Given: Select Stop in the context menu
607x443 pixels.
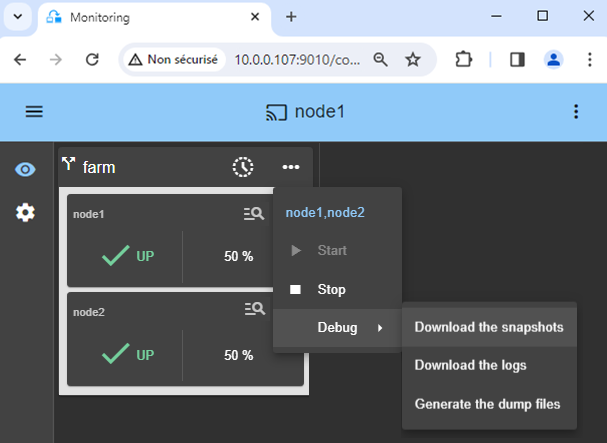Looking at the screenshot, I should pyautogui.click(x=331, y=290).
